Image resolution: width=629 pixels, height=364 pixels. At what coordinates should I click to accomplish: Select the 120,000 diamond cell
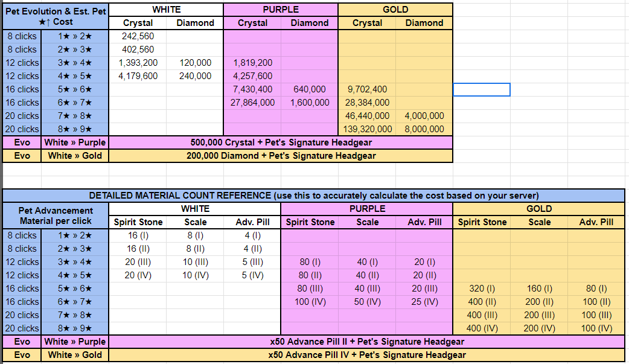(x=195, y=63)
